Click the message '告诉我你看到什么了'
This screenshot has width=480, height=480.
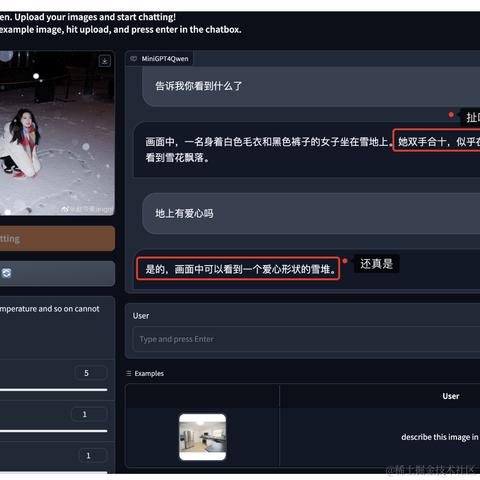[199, 86]
